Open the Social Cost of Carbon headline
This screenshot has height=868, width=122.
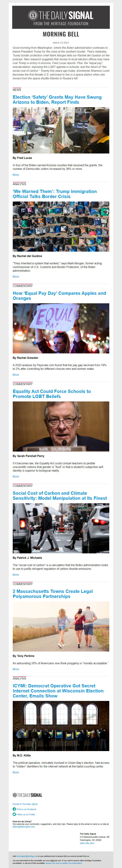pos(60,495)
